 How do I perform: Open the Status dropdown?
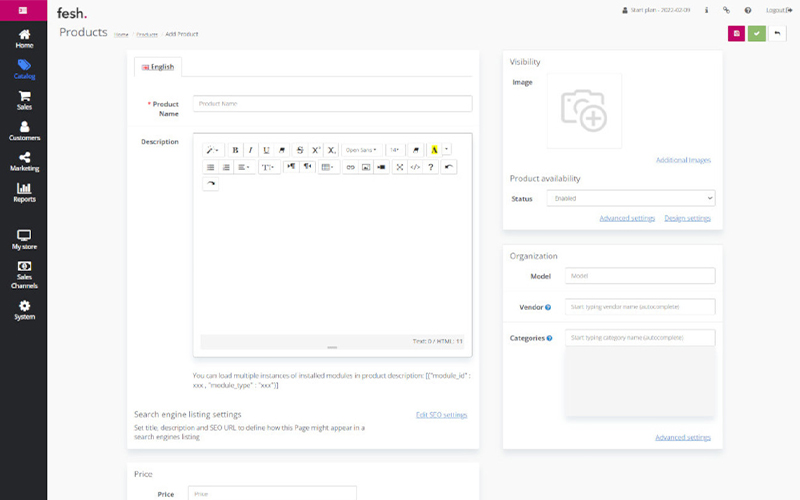[x=630, y=199]
